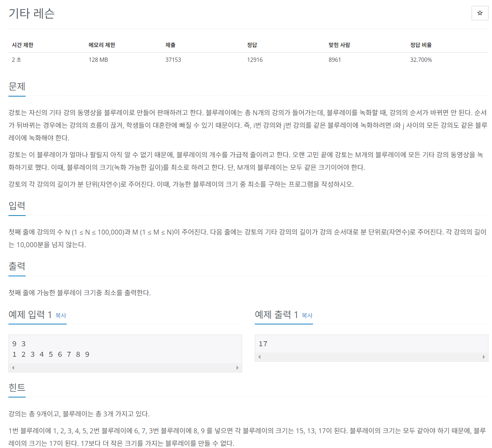The image size is (492, 448).
Task: Click the 제출 column header
Action: tap(171, 45)
